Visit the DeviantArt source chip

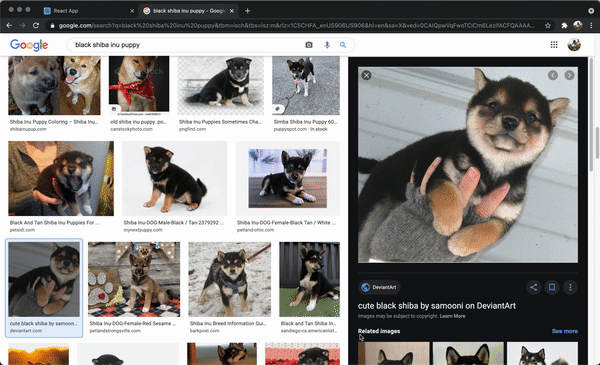379,287
